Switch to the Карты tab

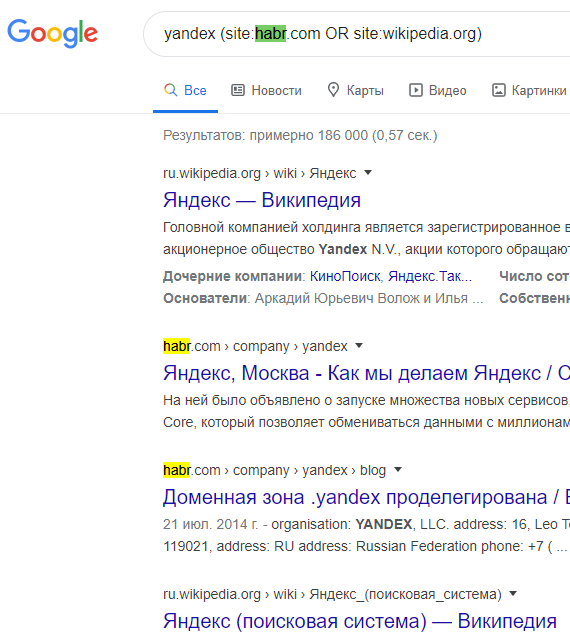[355, 90]
